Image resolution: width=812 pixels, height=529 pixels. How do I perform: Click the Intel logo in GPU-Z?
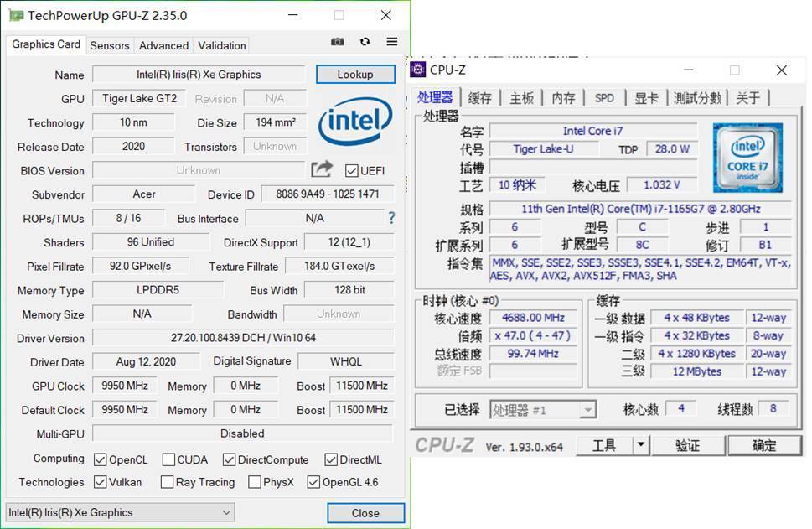[355, 122]
